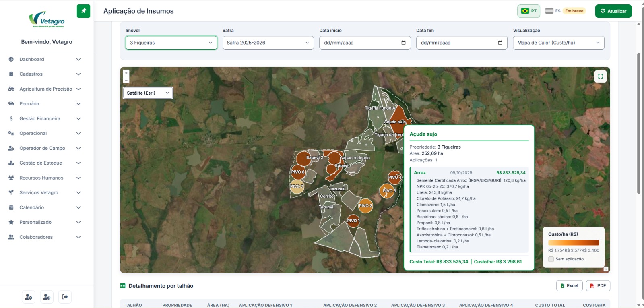The width and height of the screenshot is (644, 308).
Task: Select ES language option
Action: click(x=553, y=11)
